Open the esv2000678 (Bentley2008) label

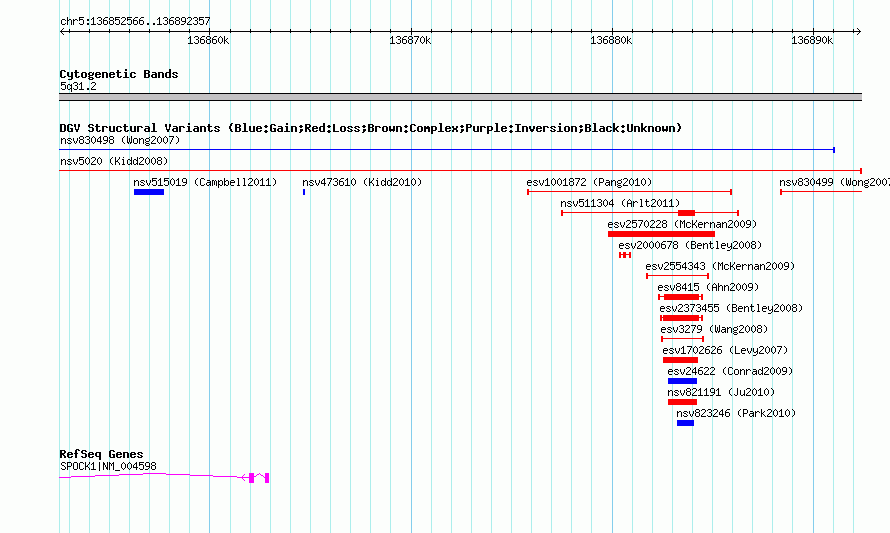click(x=690, y=245)
